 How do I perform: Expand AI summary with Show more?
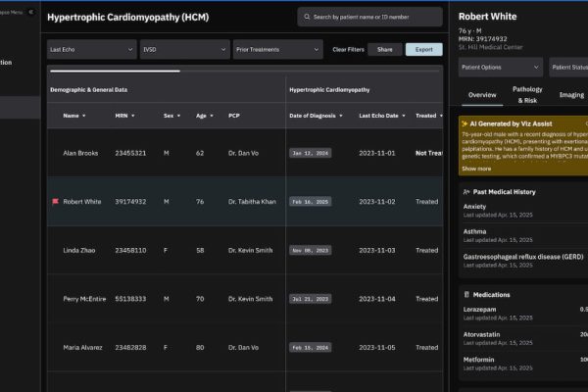(476, 169)
